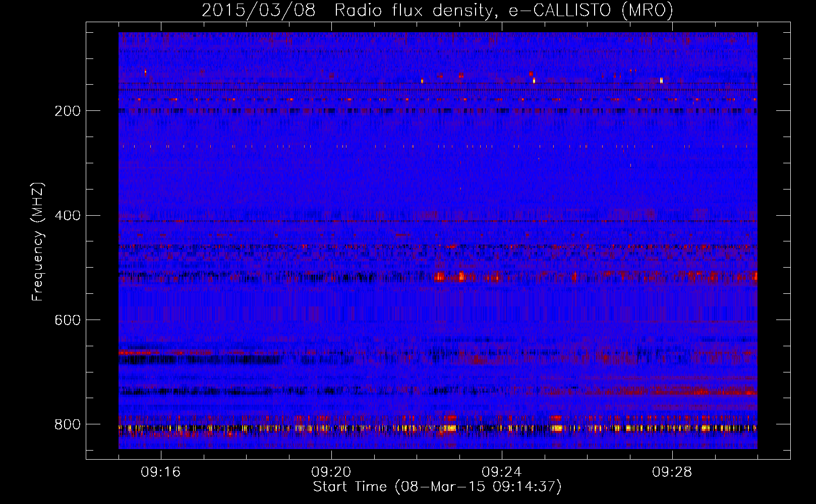Screen dimensions: 816x504
Task: Click the '600' frequency tick label
Action: tap(68, 320)
